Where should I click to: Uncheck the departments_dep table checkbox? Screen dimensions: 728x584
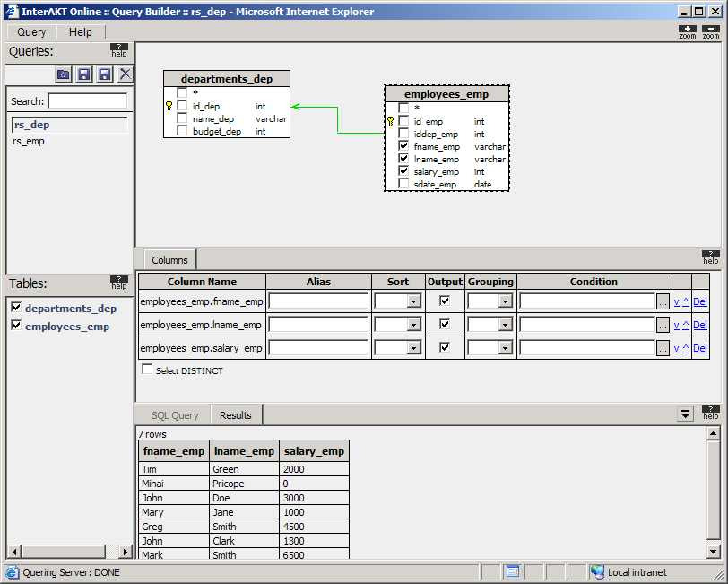coord(15,308)
